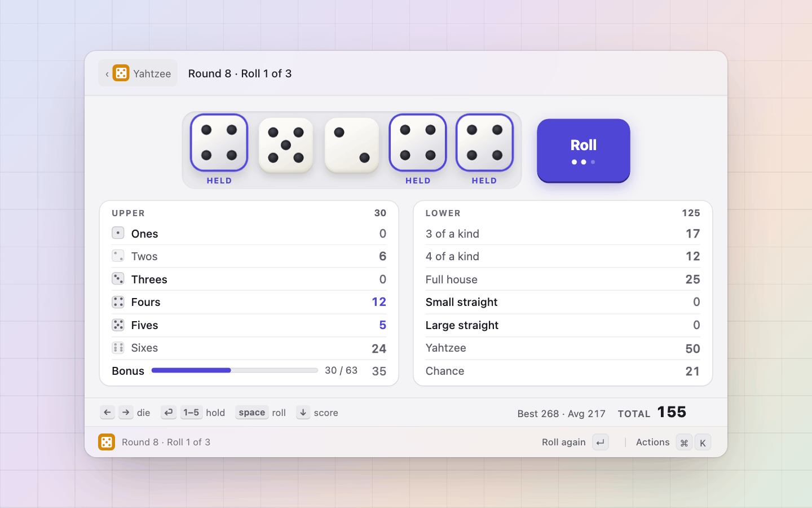Screen dimensions: 812x508
Task: Release the fifth held die
Action: click(484, 143)
